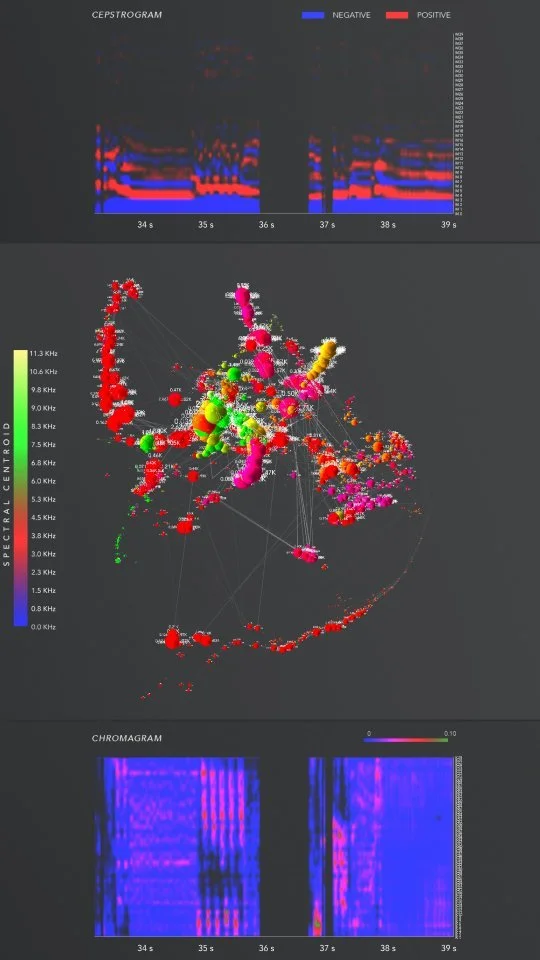
Task: Click the 34 s tick on the cepstrogram axis
Action: click(x=144, y=225)
